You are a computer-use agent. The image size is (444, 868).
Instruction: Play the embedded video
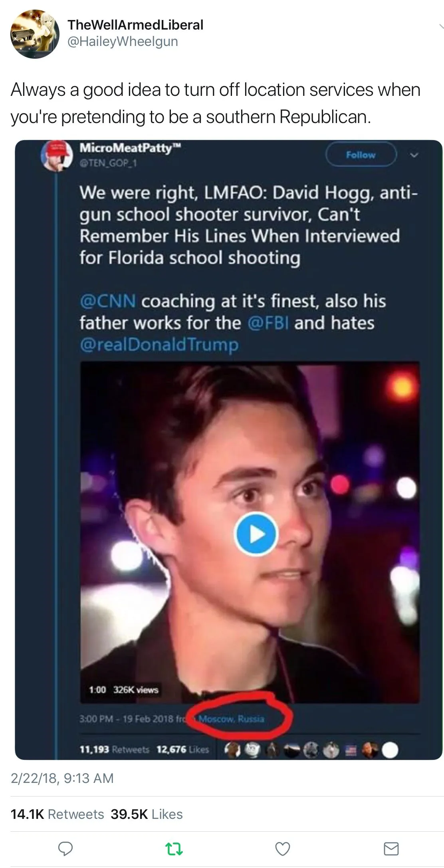[x=256, y=534]
